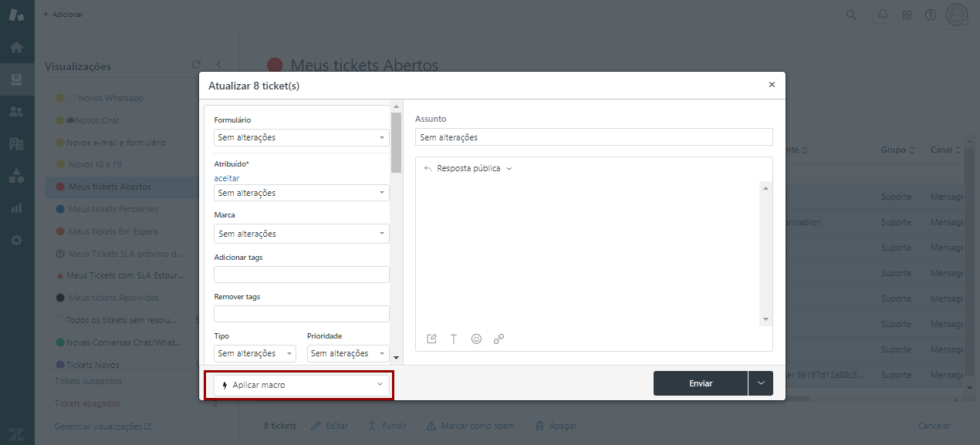This screenshot has width=980, height=445.
Task: Expand Enviar button options arrow
Action: tap(761, 383)
